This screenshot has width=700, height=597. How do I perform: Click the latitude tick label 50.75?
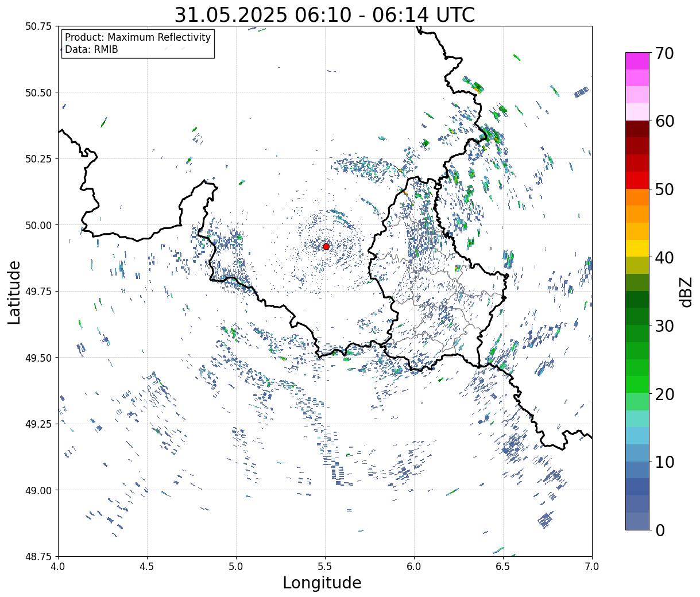pyautogui.click(x=38, y=26)
